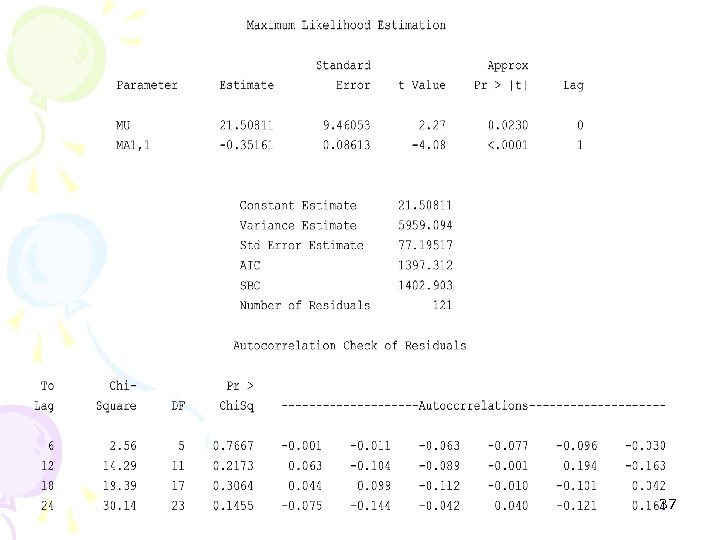720x540 pixels.
Task: Select the Std Error Estimate label
Action: click(x=302, y=245)
